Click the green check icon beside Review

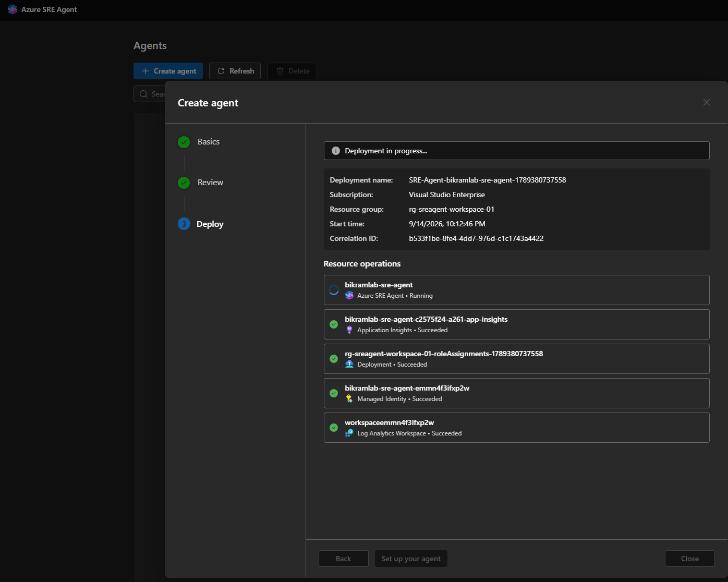[184, 183]
